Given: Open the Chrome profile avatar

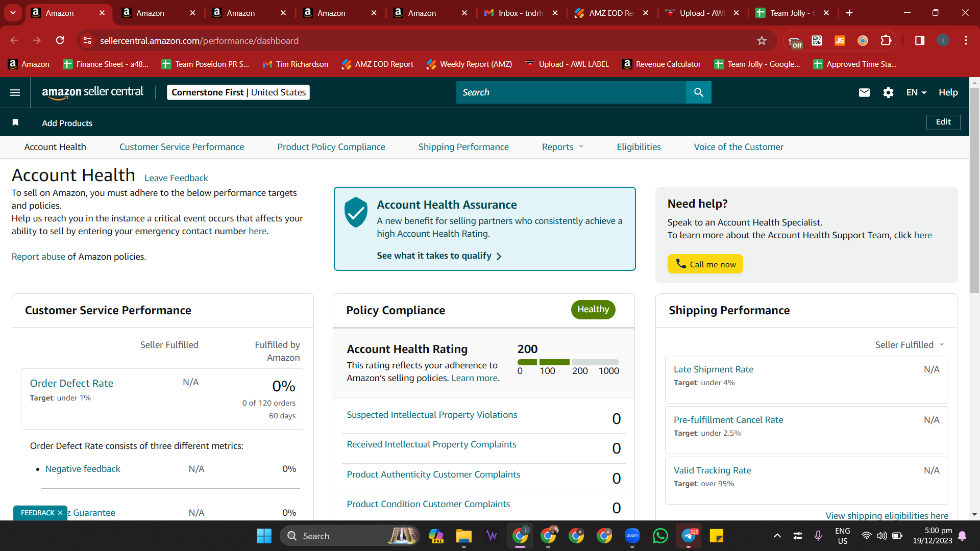Looking at the screenshot, I should point(943,41).
